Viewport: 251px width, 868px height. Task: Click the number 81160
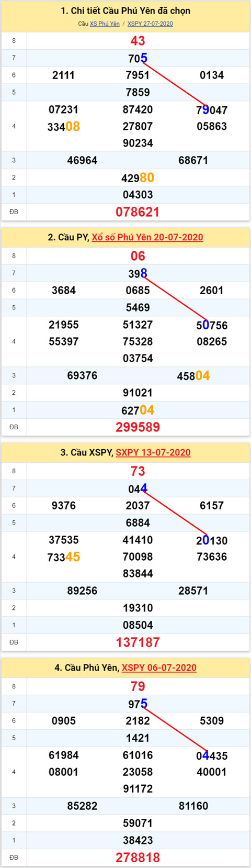tap(193, 806)
